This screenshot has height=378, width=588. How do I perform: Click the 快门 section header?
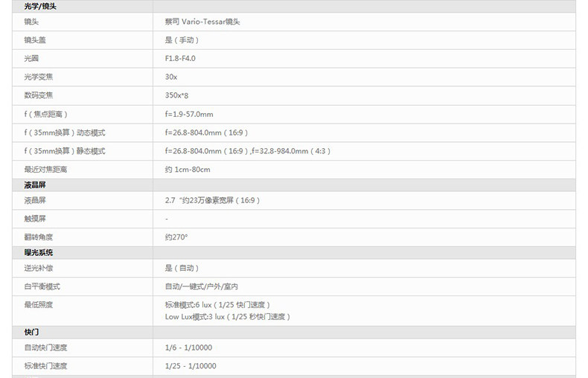pos(31,333)
